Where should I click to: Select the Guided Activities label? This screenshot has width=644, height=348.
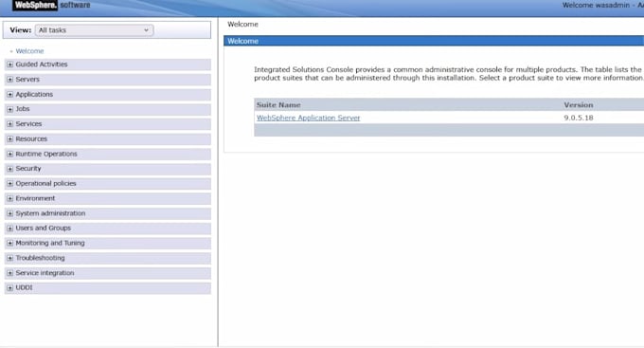(x=42, y=64)
